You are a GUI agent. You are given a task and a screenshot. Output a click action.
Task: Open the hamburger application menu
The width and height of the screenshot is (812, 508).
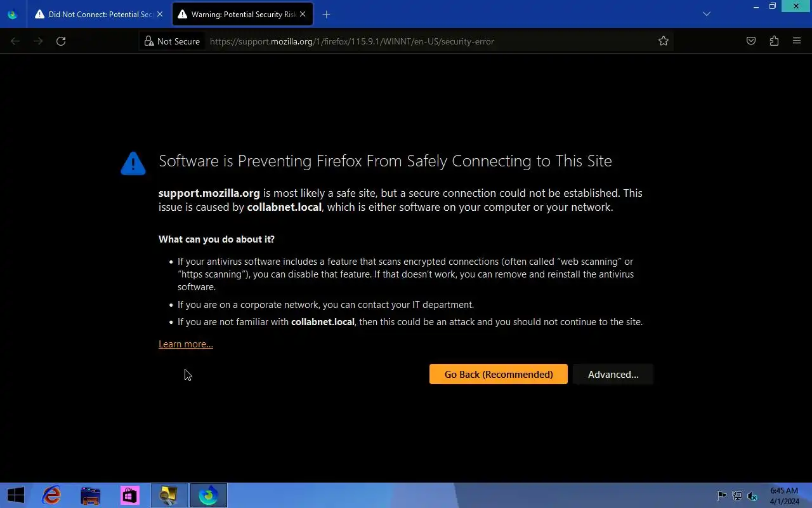797,41
